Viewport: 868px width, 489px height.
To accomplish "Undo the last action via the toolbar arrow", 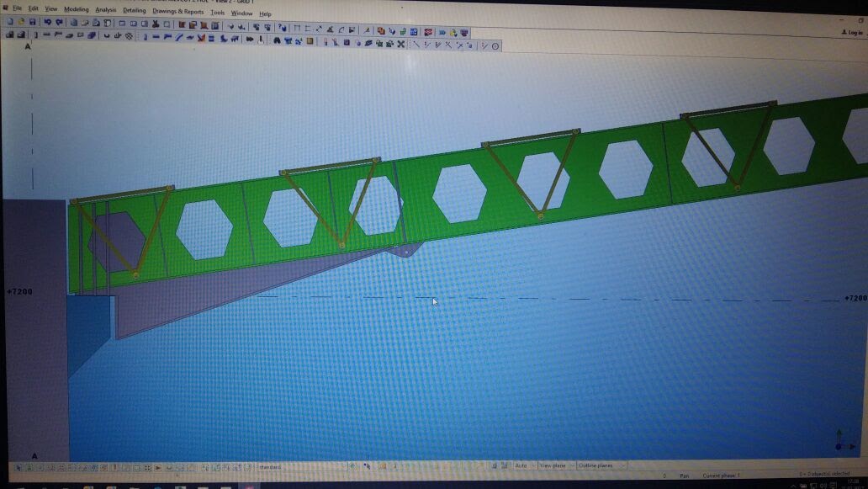I will 48,22.
